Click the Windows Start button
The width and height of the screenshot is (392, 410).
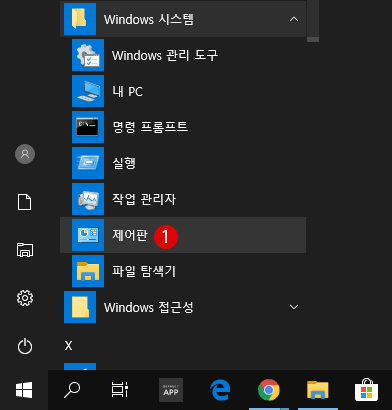pos(24,390)
